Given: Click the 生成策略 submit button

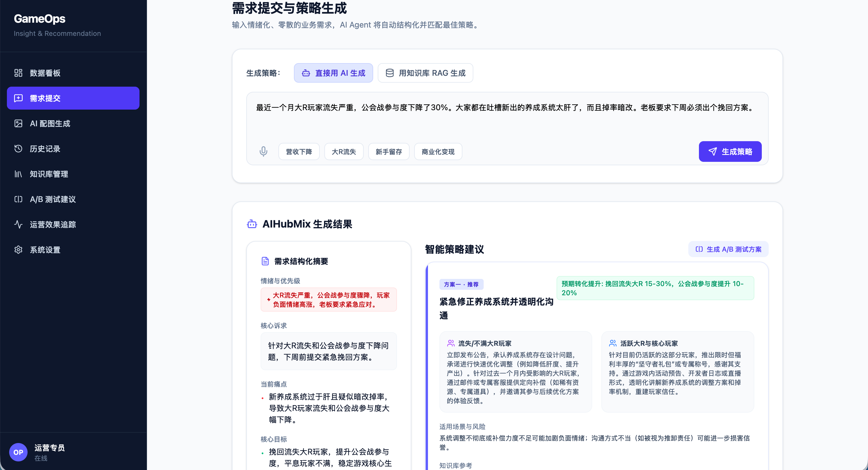Looking at the screenshot, I should coord(730,152).
